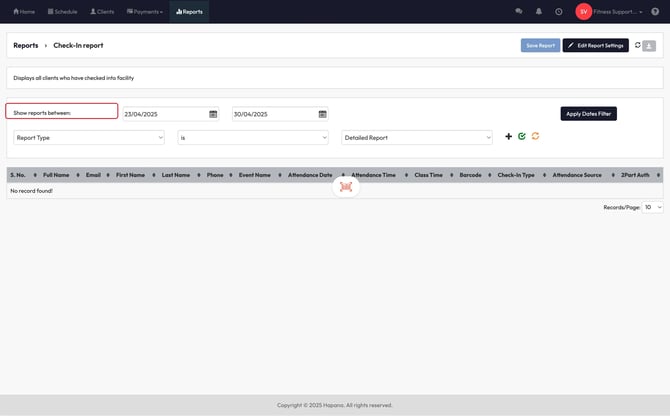Viewport: 670px width, 416px height.
Task: Go to the Schedule tab
Action: pos(62,12)
